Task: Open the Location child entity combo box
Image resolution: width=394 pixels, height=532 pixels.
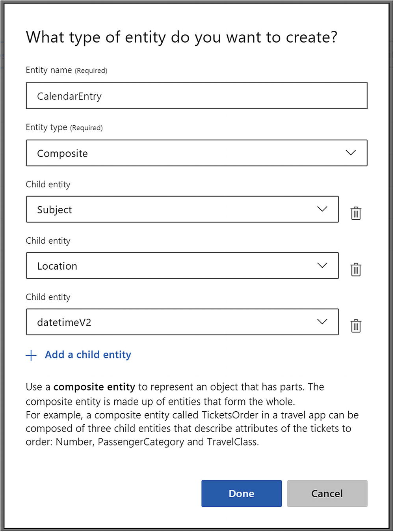Action: pyautogui.click(x=182, y=266)
